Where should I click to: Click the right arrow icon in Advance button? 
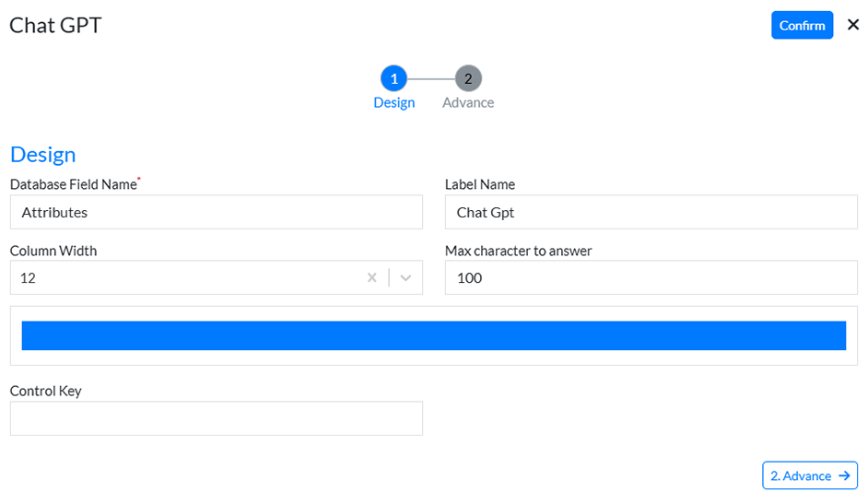click(x=844, y=475)
